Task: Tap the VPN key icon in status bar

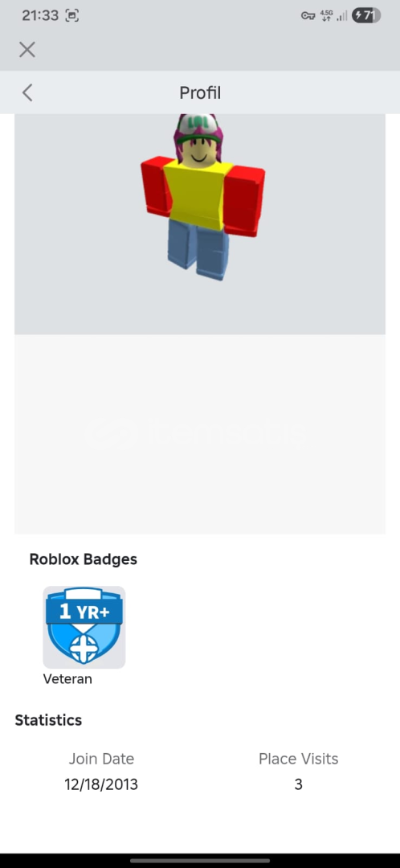Action: coord(308,16)
